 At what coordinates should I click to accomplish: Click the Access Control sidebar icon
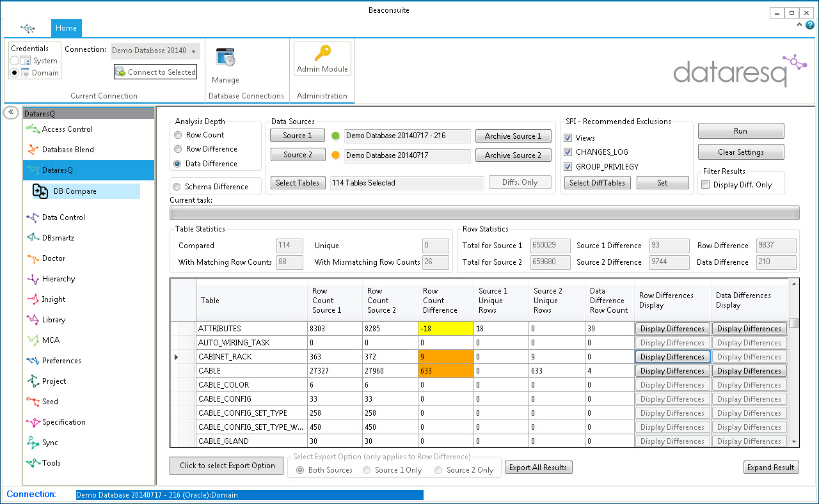point(32,129)
